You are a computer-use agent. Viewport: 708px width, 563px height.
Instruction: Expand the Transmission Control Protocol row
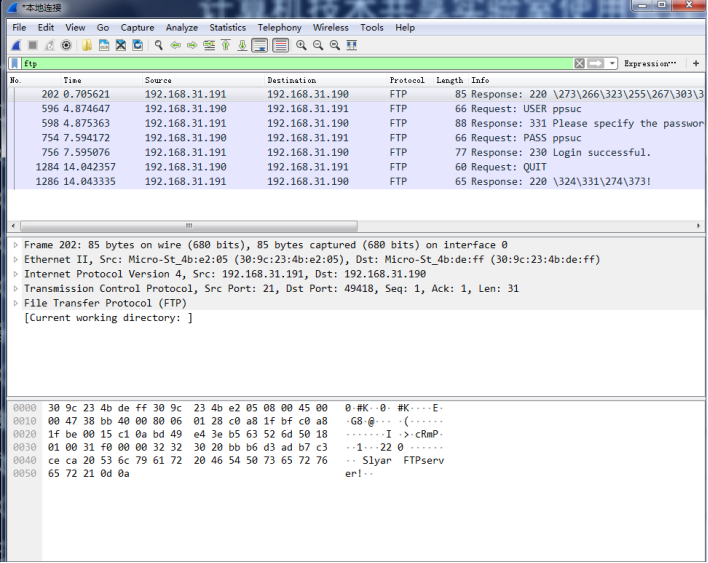point(16,288)
